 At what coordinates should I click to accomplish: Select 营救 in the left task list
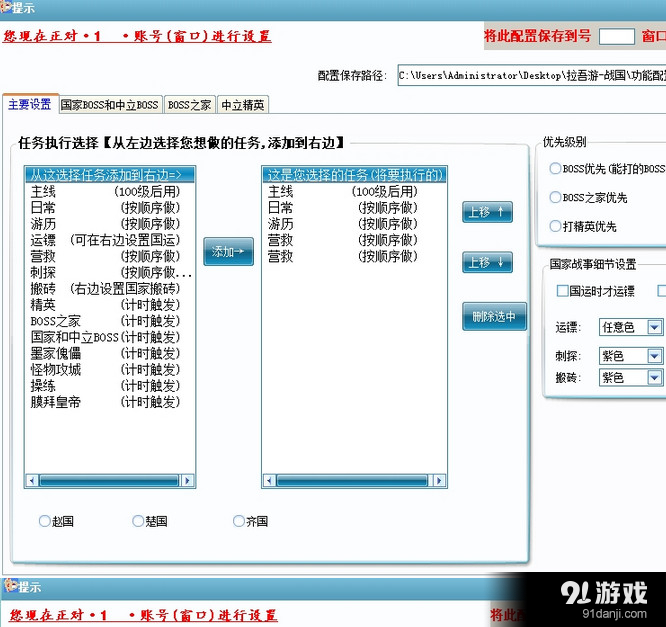coord(110,256)
